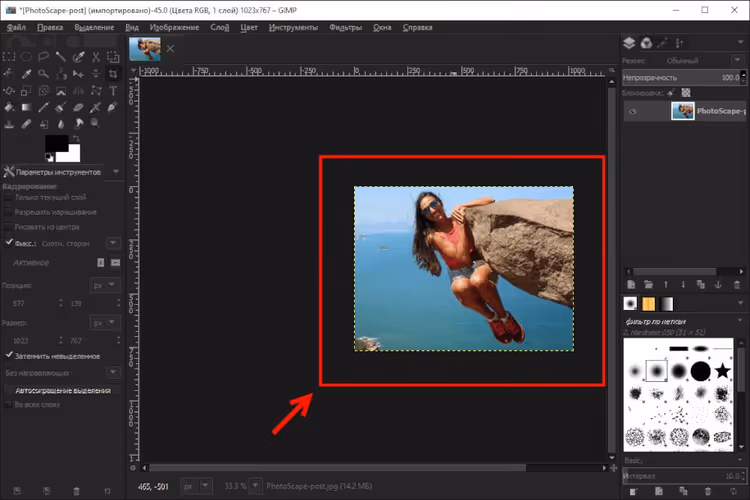
Task: Choose the Smudge tool
Action: coord(78,124)
